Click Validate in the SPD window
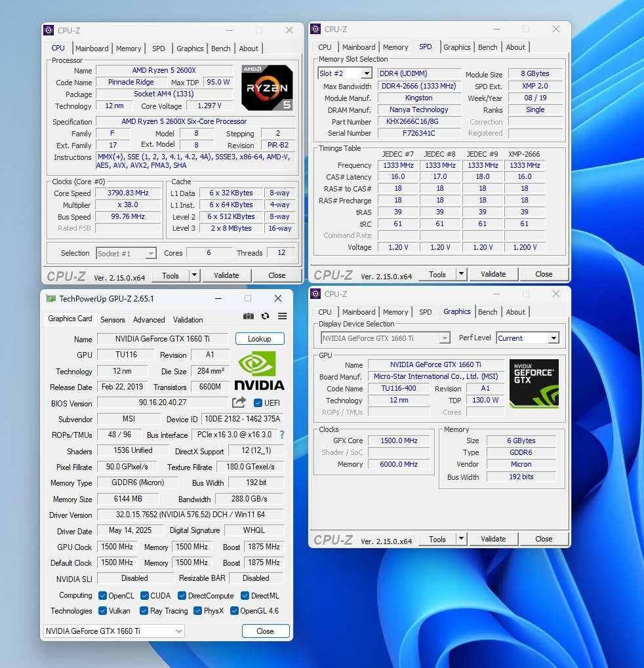The image size is (644, 668). pyautogui.click(x=494, y=274)
